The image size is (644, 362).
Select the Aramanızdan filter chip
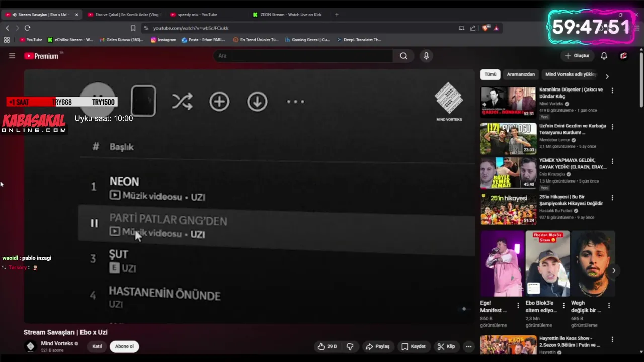coord(521,74)
